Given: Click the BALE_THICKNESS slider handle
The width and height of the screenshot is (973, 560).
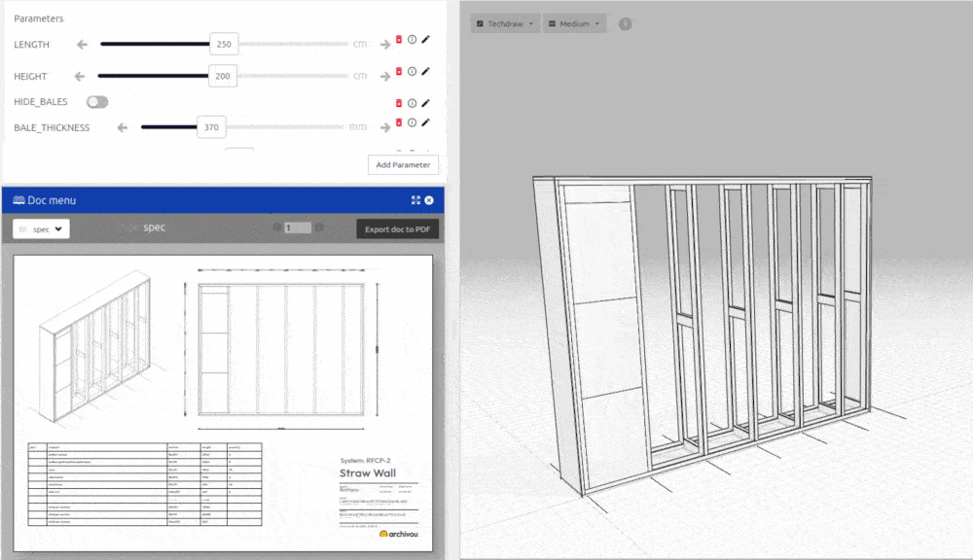Looking at the screenshot, I should 210,127.
